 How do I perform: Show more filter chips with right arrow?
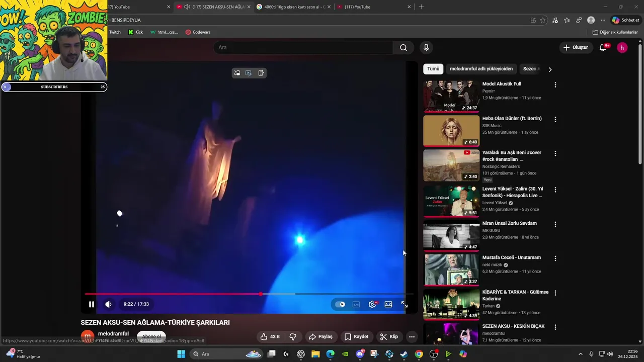pyautogui.click(x=550, y=69)
